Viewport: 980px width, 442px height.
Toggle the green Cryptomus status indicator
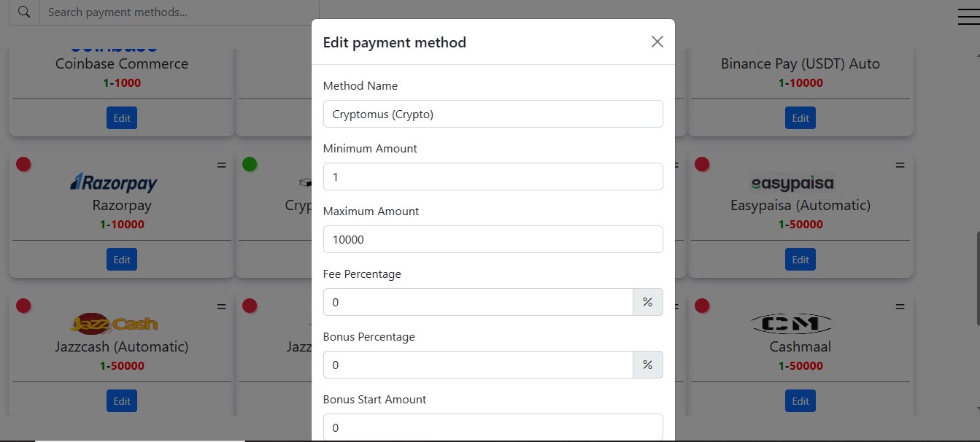(250, 164)
